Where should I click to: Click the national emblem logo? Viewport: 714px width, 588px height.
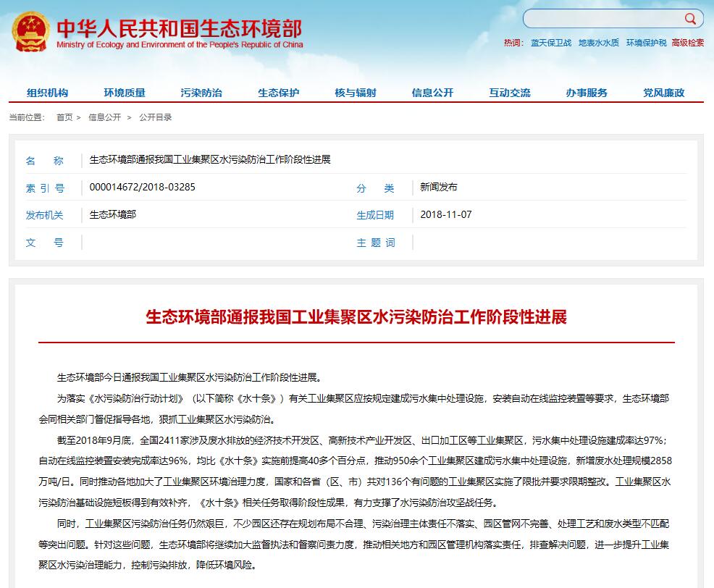(31, 32)
